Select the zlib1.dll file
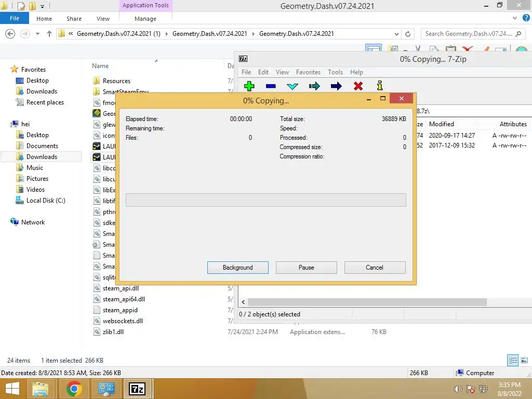Image resolution: width=532 pixels, height=399 pixels. [113, 332]
